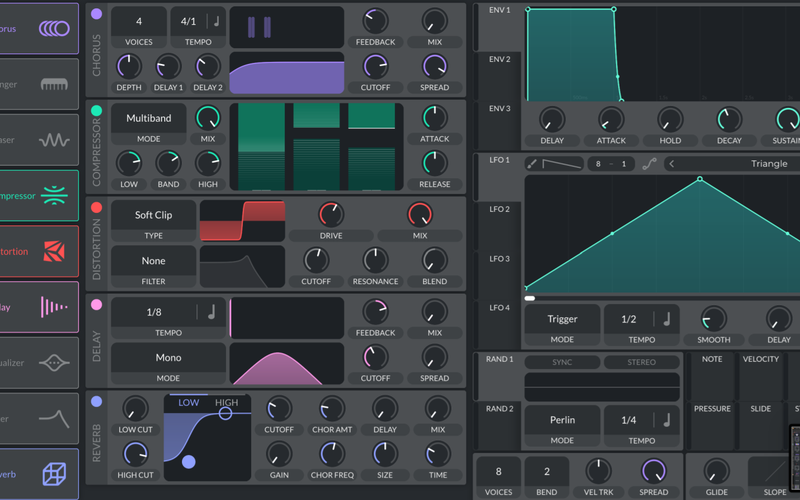
Task: Open the LFO Trigger mode dropdown
Action: 562,320
